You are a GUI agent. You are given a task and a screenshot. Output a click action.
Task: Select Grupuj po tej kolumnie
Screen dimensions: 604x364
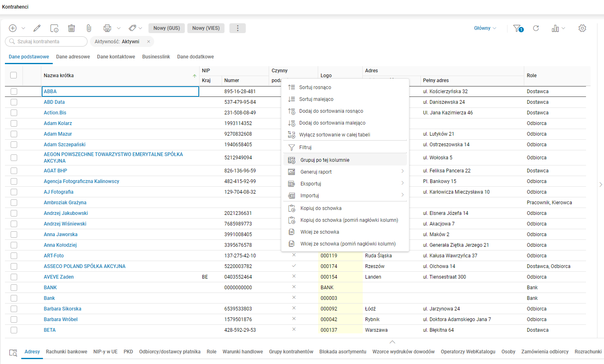tap(345, 160)
